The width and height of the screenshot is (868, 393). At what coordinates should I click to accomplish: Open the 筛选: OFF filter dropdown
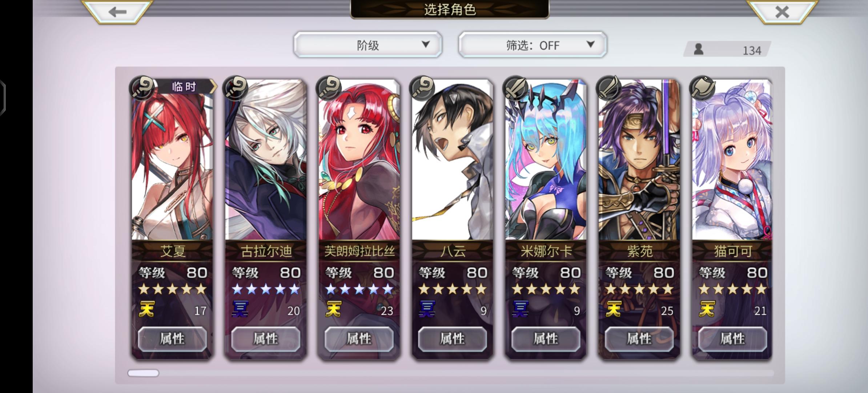[x=533, y=45]
